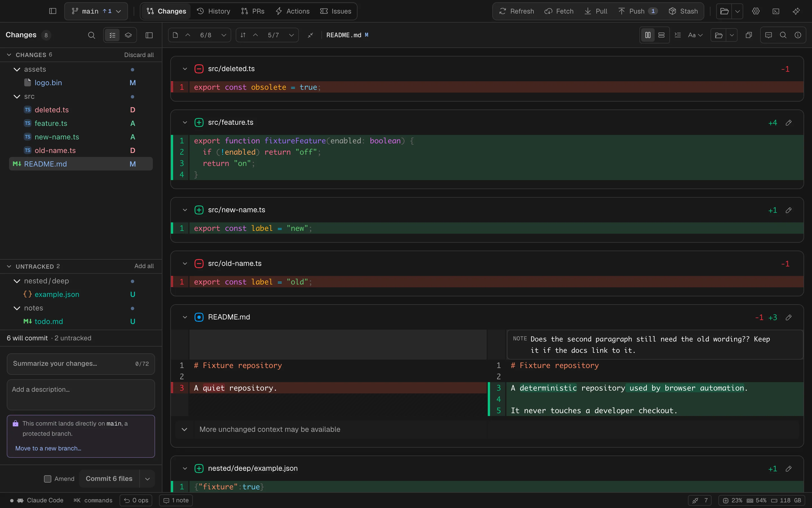Collapse all diffs icon
Screen dimensions: 812x508
coord(310,35)
